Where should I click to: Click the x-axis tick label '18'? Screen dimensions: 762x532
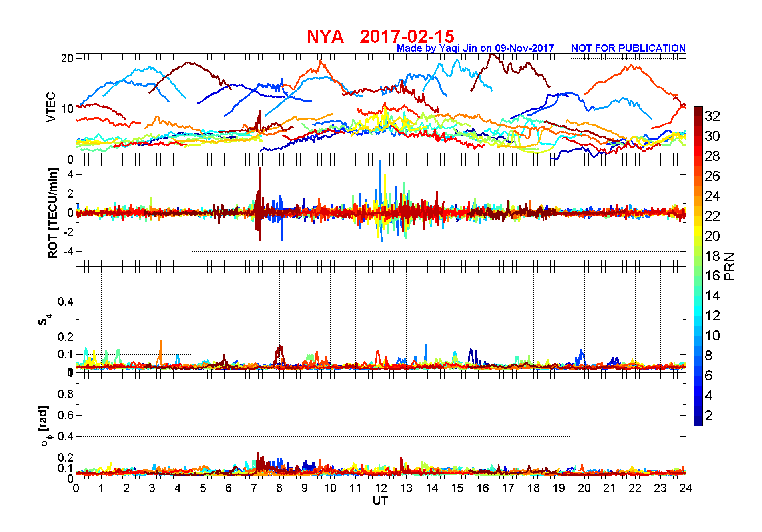533,488
